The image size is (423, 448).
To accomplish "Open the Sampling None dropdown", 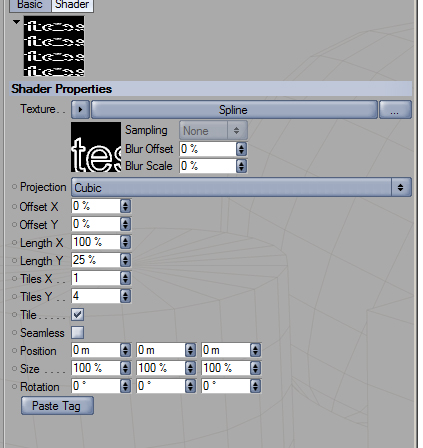I will (213, 130).
